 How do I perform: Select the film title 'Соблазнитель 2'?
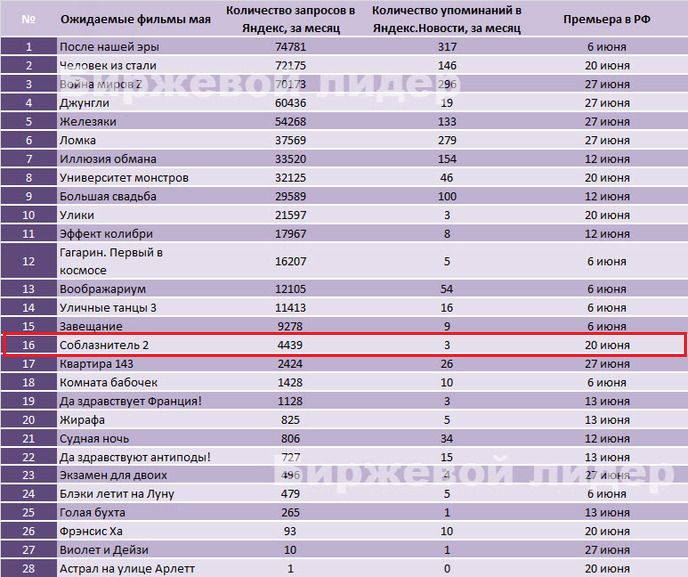pyautogui.click(x=104, y=345)
